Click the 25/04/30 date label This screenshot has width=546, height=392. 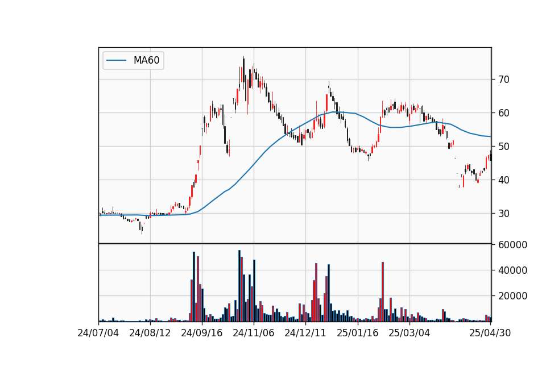click(x=490, y=333)
